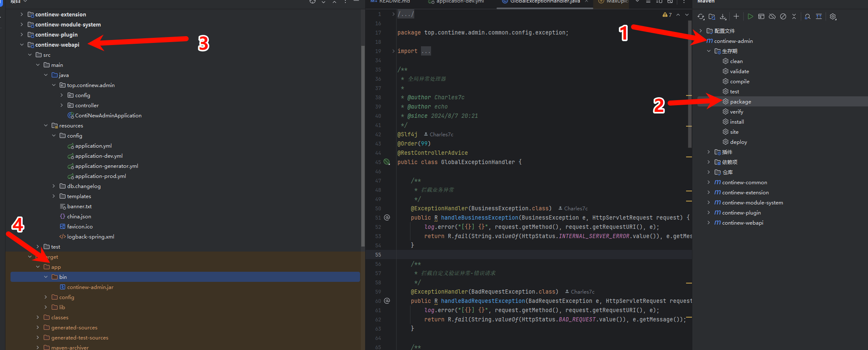The height and width of the screenshot is (350, 868).
Task: Expand the controller package
Action: point(62,105)
